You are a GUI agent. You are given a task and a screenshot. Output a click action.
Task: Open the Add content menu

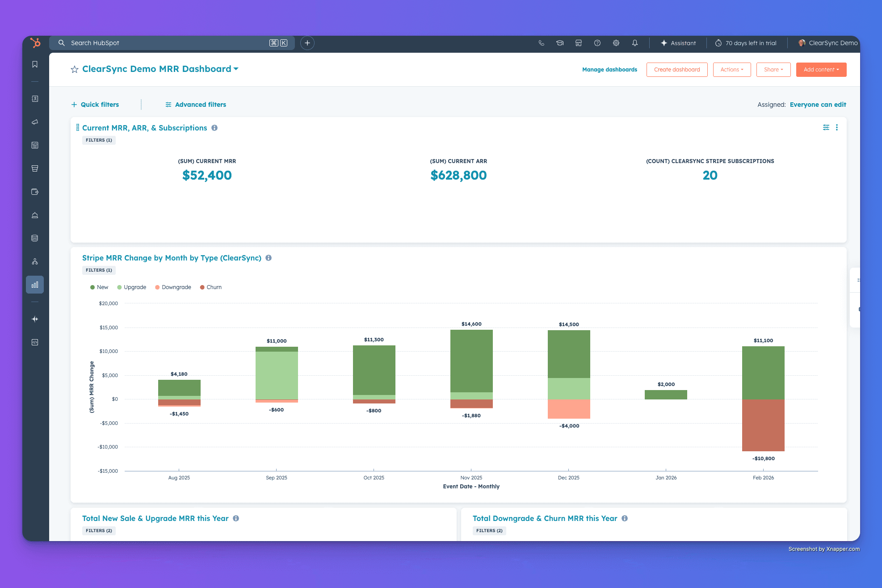[821, 69]
